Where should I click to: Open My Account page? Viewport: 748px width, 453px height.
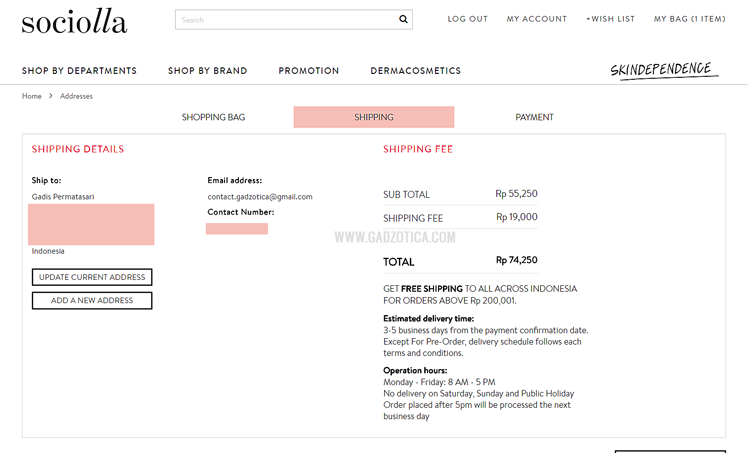[536, 19]
